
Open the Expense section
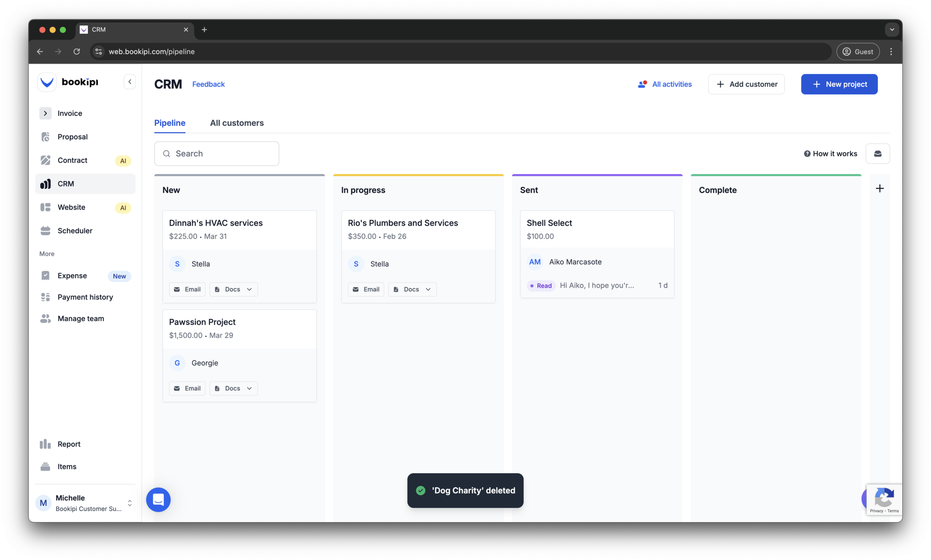[x=72, y=275]
